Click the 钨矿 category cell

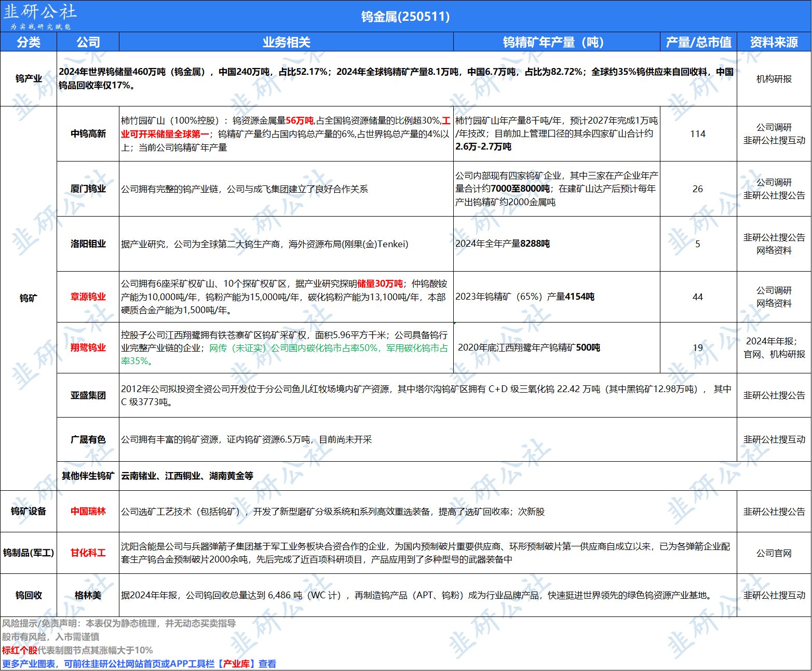click(x=29, y=299)
